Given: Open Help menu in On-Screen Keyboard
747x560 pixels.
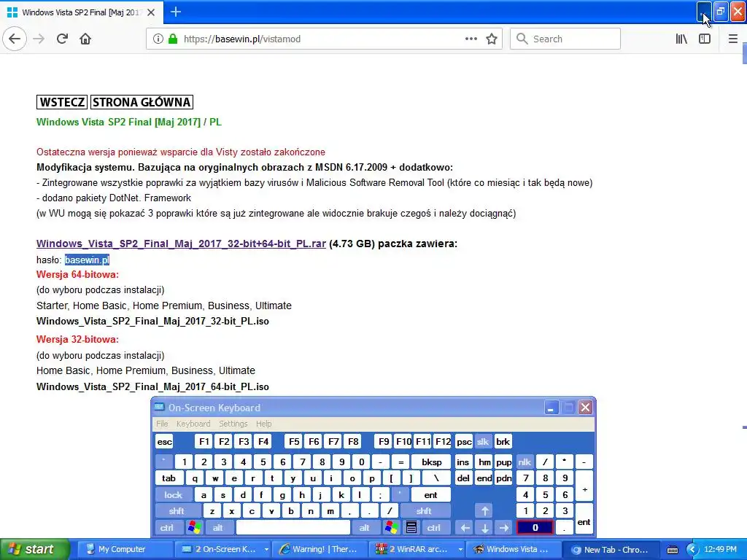Looking at the screenshot, I should click(x=263, y=424).
